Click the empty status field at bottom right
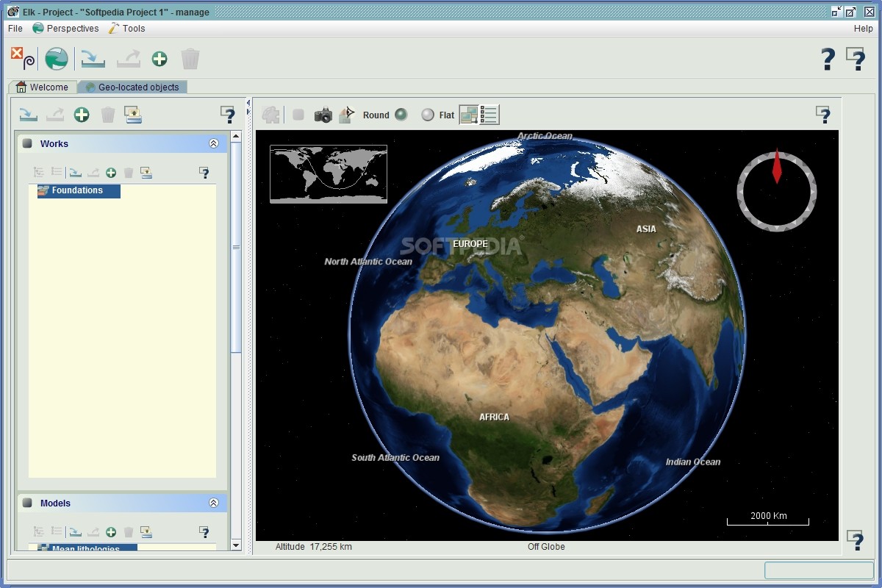 (819, 570)
